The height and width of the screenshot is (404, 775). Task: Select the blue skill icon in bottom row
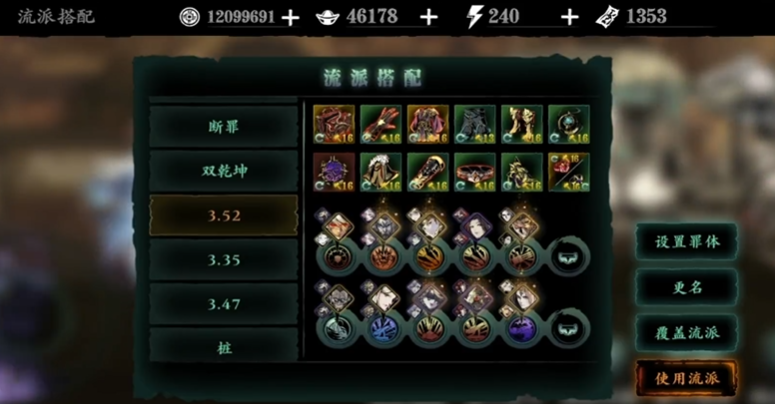(x=382, y=329)
